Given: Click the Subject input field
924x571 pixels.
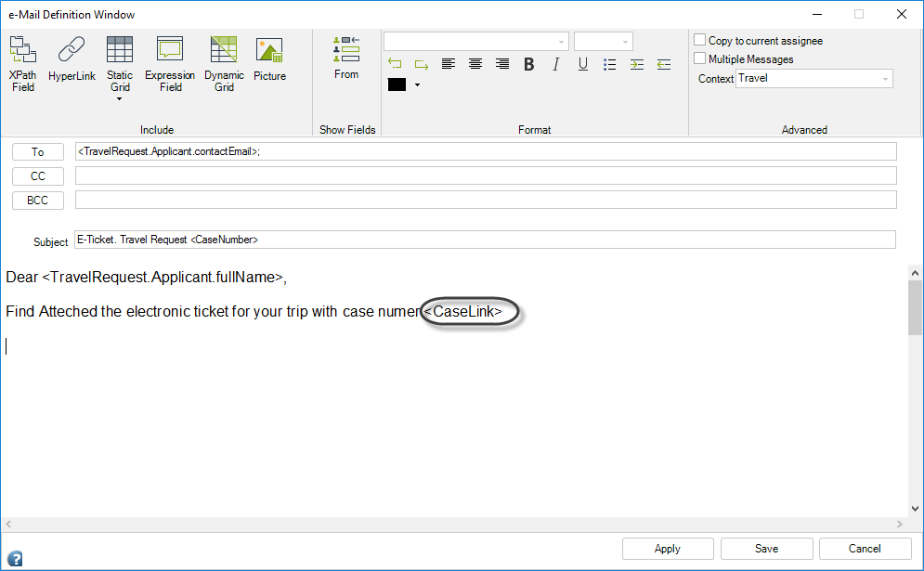Looking at the screenshot, I should point(485,240).
